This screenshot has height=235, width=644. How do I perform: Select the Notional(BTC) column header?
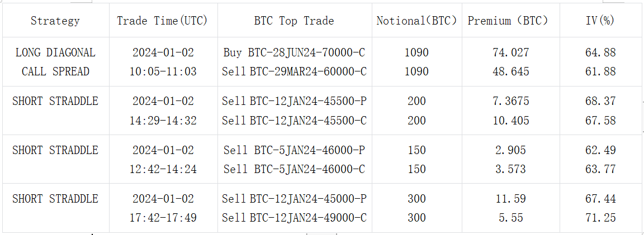[416, 21]
